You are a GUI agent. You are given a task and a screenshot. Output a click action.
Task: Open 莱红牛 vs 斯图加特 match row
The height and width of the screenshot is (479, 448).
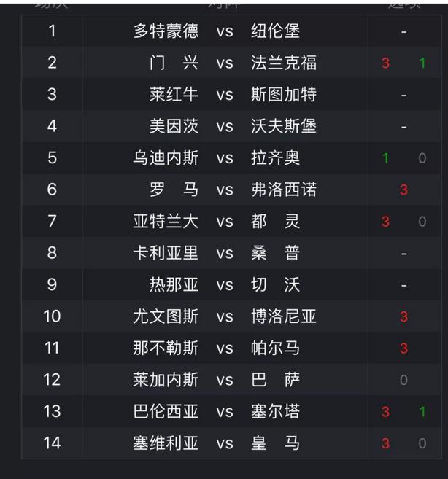(x=231, y=94)
